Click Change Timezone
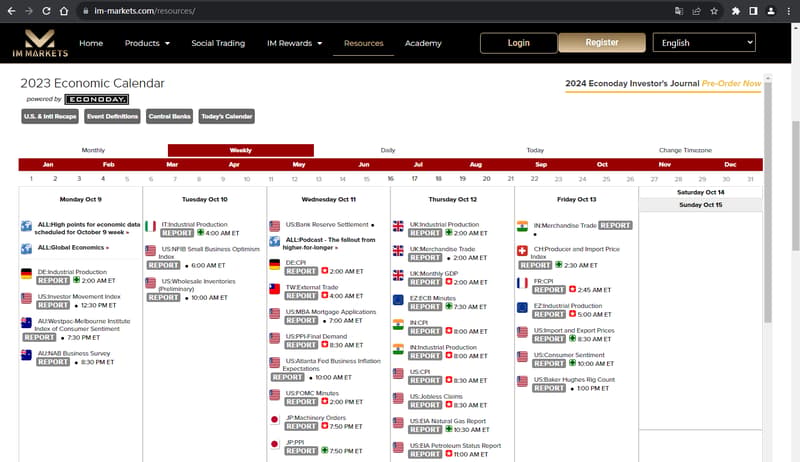This screenshot has height=462, width=800. 685,150
